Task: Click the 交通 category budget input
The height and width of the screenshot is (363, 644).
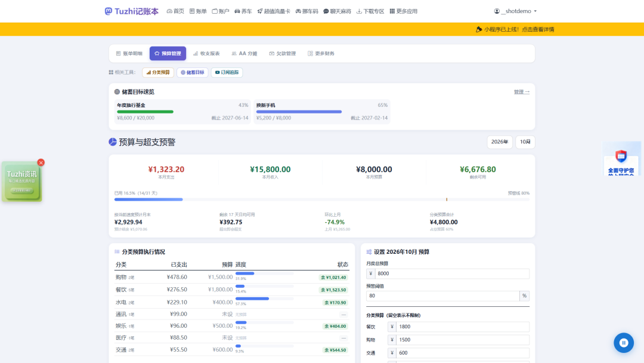Action: pyautogui.click(x=463, y=353)
